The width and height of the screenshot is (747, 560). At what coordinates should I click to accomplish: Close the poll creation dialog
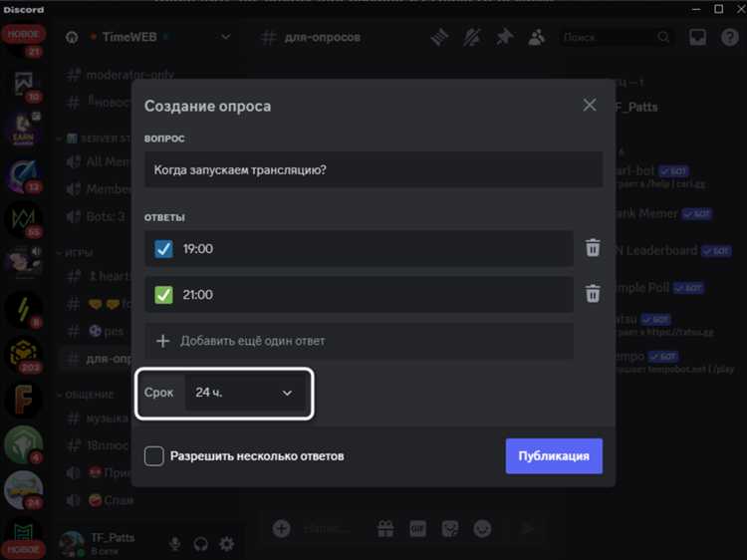(x=590, y=105)
